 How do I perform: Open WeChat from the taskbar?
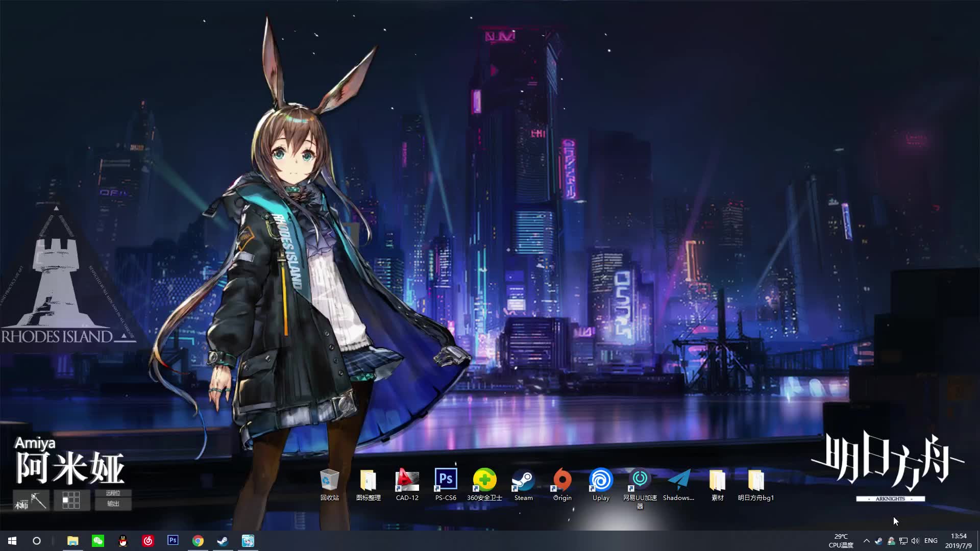pos(98,541)
